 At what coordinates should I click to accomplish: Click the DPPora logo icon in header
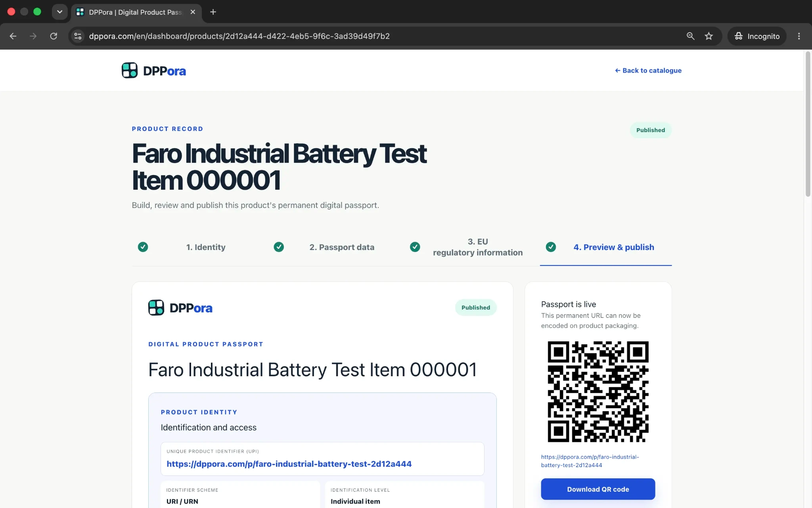coord(130,71)
